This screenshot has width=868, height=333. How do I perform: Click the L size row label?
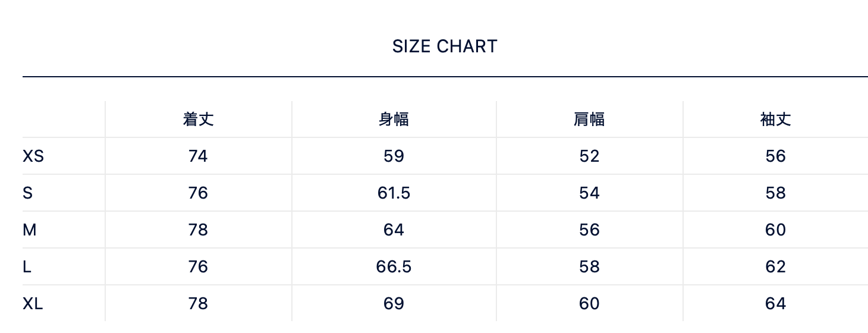click(x=27, y=267)
